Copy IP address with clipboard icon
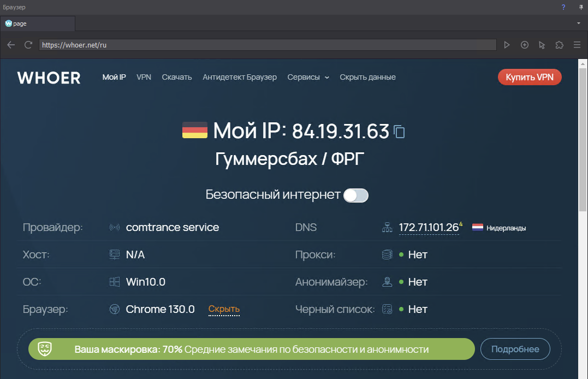Viewport: 588px width, 379px height. [x=399, y=131]
